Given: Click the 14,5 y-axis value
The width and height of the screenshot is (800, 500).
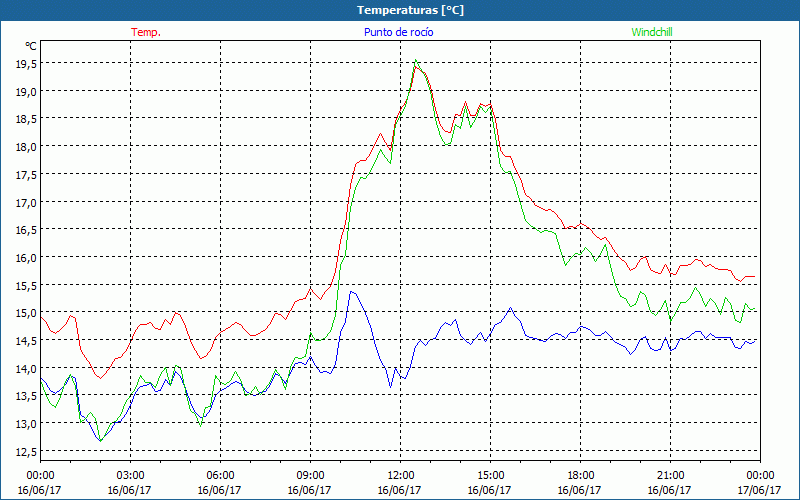Looking at the screenshot, I should [27, 340].
